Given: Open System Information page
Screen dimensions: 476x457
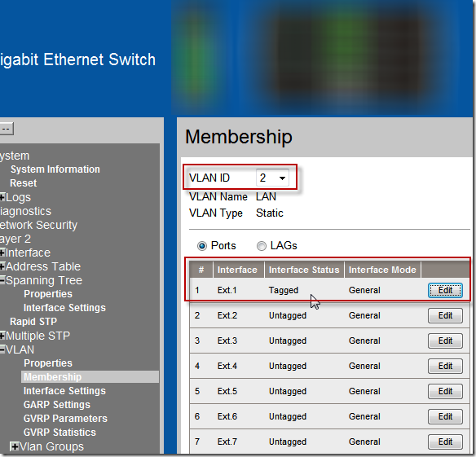Looking at the screenshot, I should pos(55,169).
